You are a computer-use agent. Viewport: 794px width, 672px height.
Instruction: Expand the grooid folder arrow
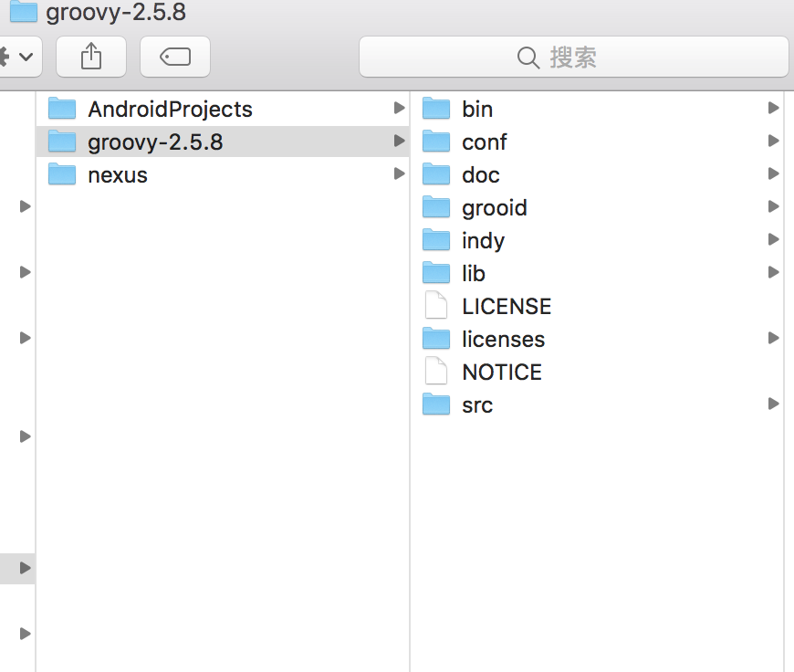click(773, 206)
